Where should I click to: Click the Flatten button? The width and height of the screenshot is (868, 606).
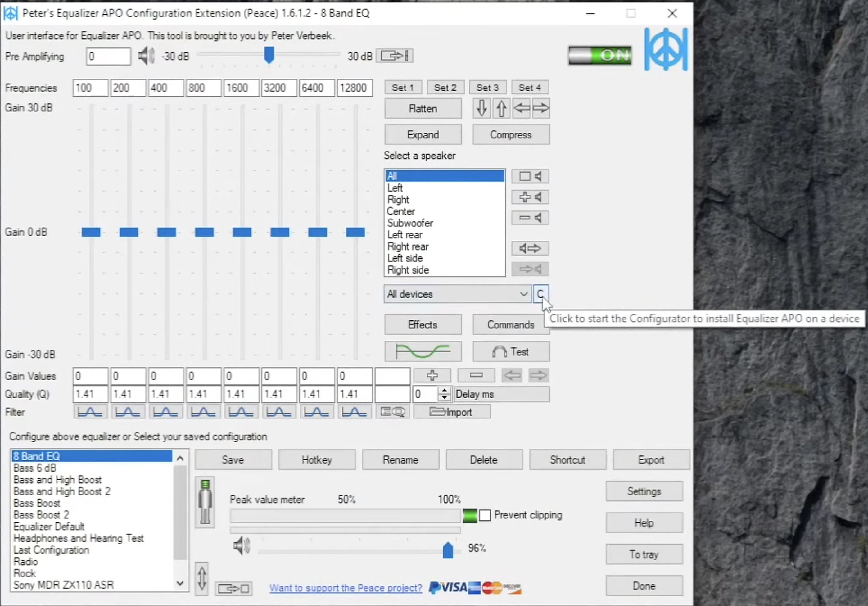(423, 108)
